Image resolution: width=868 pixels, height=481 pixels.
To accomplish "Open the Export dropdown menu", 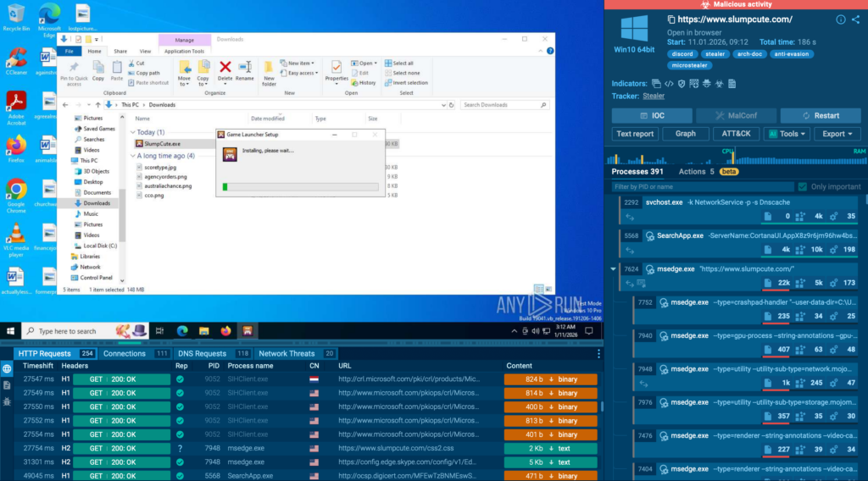I will [x=837, y=134].
